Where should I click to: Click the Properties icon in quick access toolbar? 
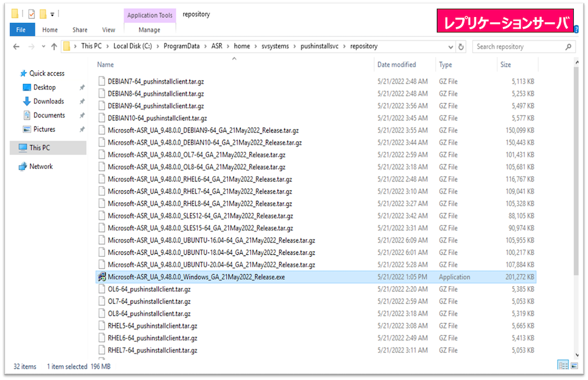[31, 14]
